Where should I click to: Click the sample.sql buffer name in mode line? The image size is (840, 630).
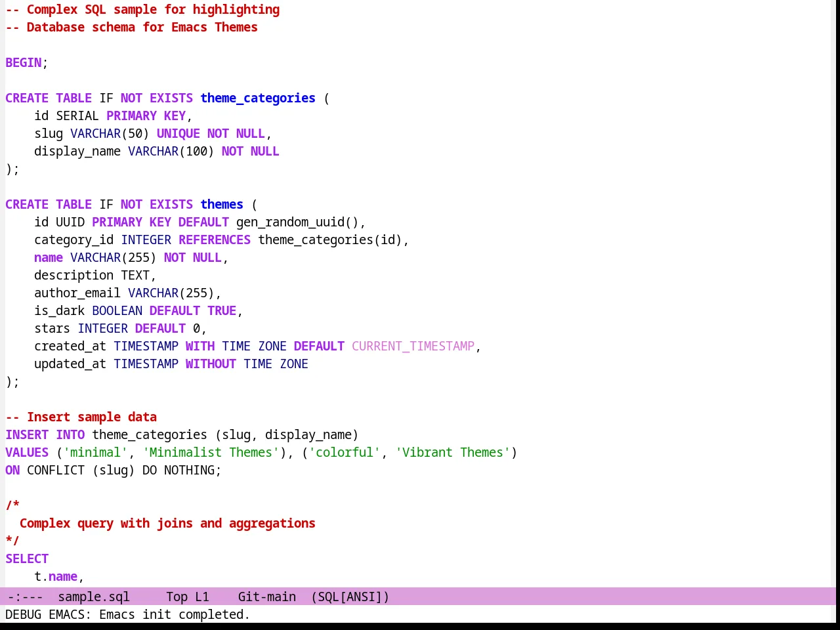(x=94, y=597)
